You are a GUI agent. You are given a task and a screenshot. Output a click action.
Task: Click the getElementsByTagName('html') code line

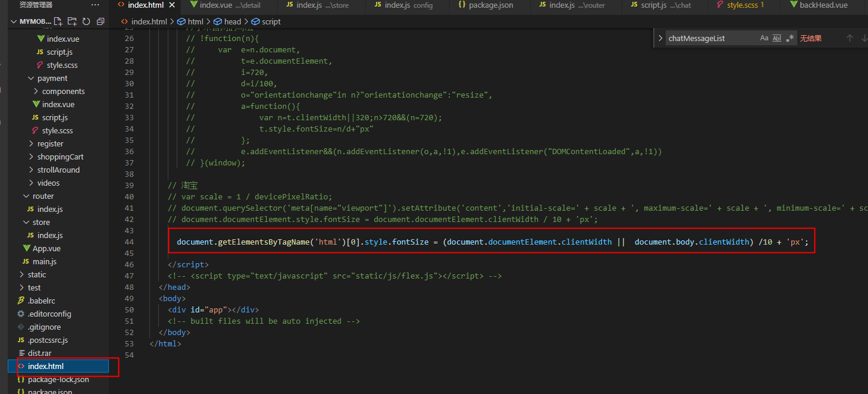[x=493, y=242]
